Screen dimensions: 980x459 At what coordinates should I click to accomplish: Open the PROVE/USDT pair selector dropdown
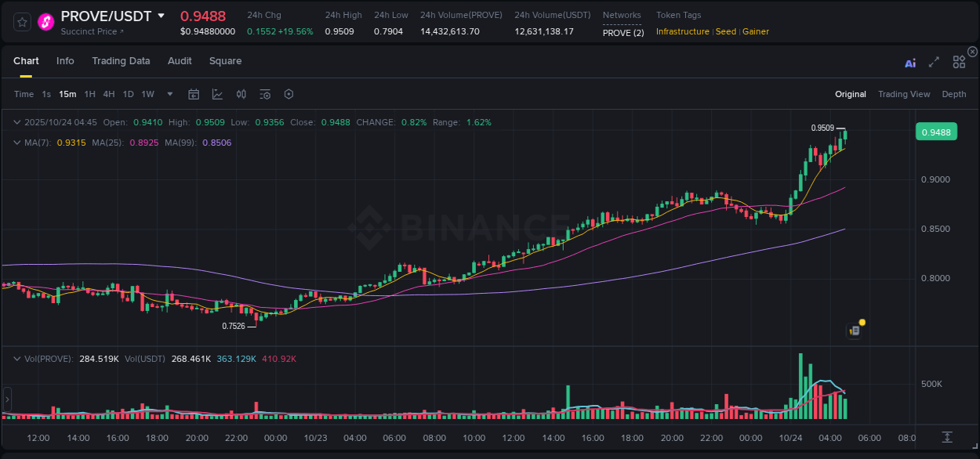click(162, 16)
